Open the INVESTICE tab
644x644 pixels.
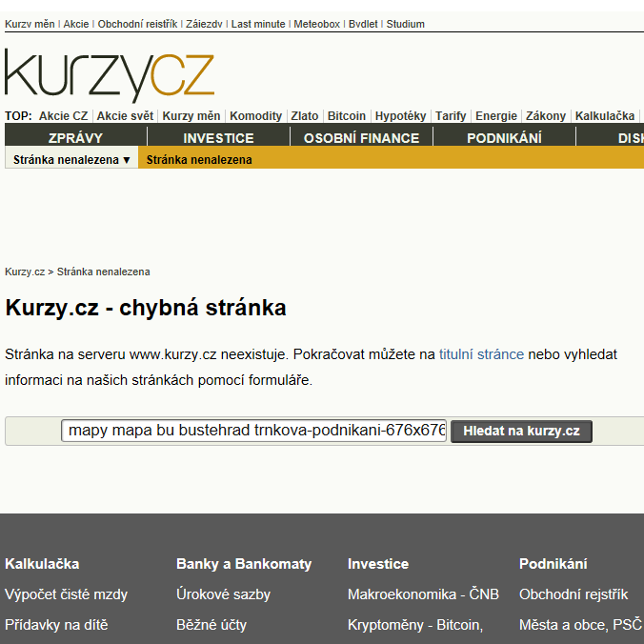pyautogui.click(x=218, y=138)
